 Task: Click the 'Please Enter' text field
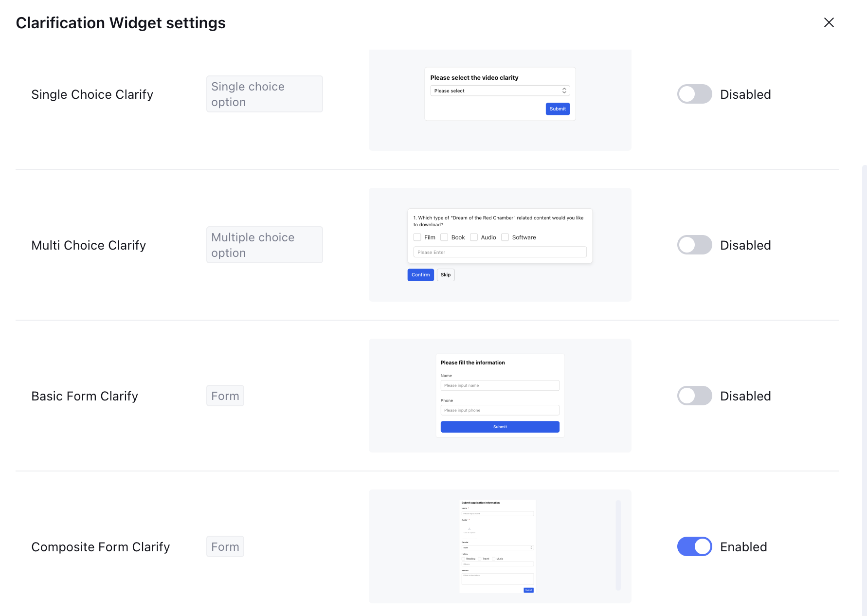(x=500, y=252)
